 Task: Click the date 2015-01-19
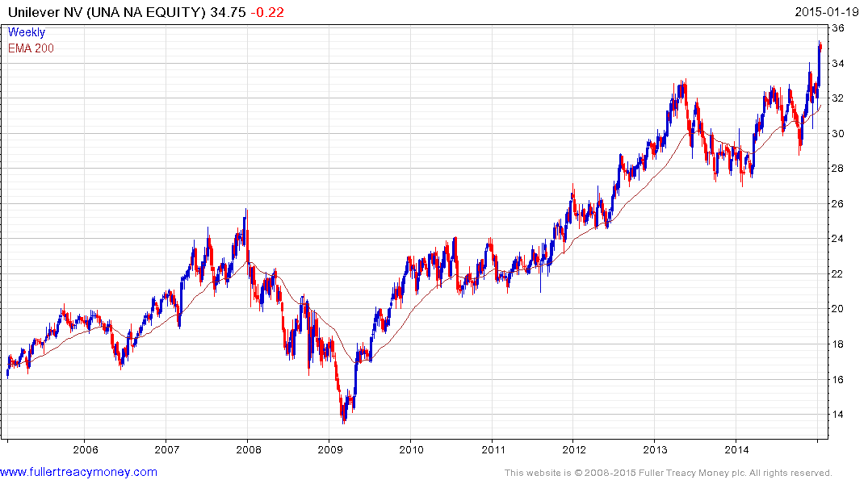[x=827, y=12]
